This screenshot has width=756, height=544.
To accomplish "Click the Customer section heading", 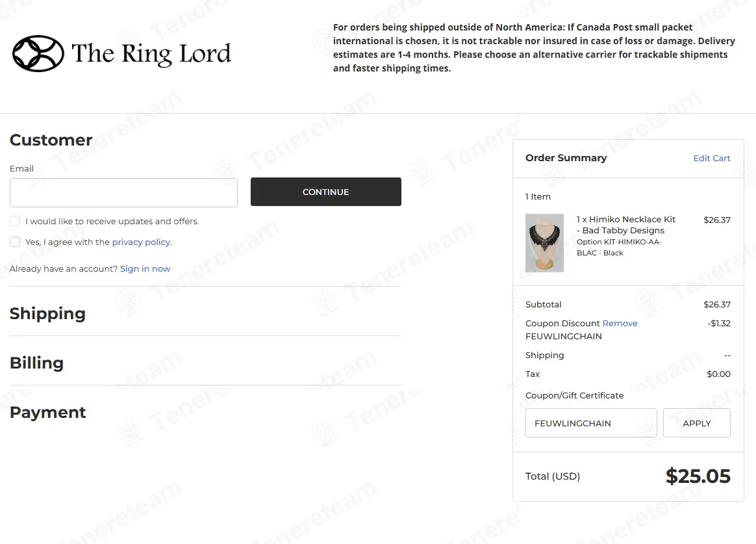I will click(x=51, y=140).
